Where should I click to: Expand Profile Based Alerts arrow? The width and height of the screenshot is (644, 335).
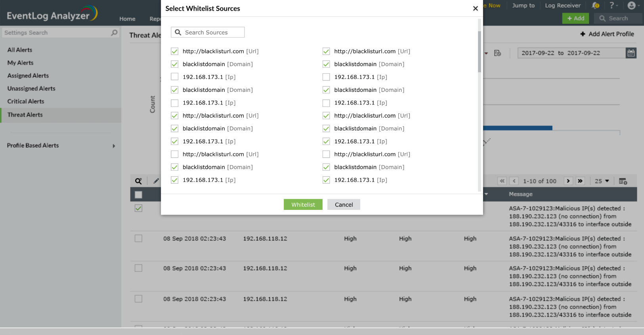coord(114,146)
